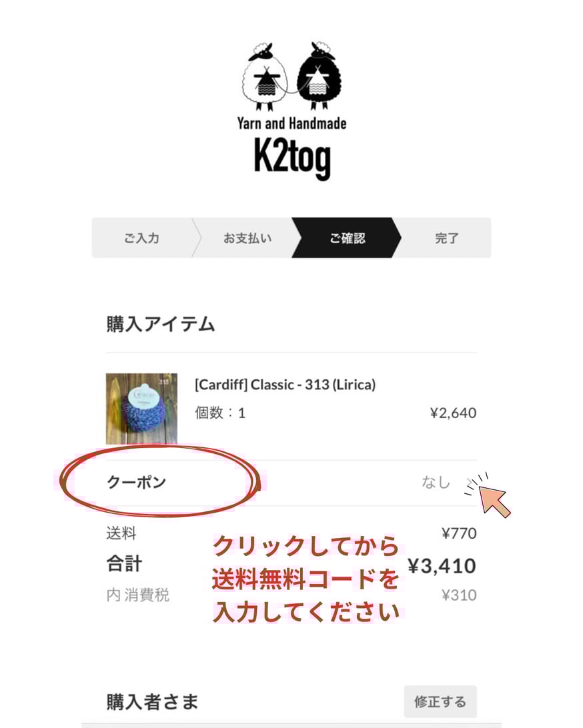583x728 pixels.
Task: Go to the お支払い step
Action: [x=247, y=238]
